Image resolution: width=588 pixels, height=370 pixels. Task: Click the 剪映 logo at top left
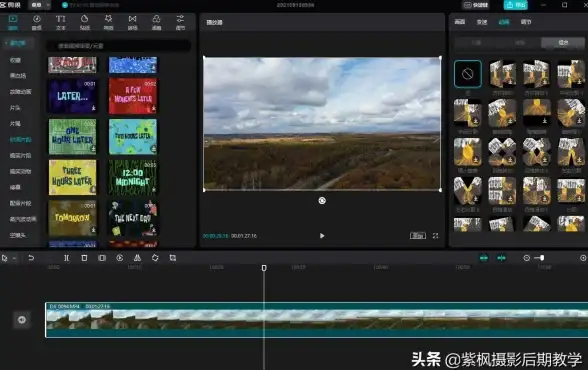click(10, 5)
